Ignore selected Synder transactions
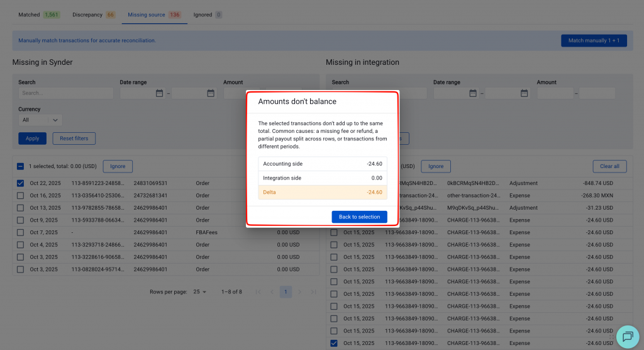 [118, 166]
